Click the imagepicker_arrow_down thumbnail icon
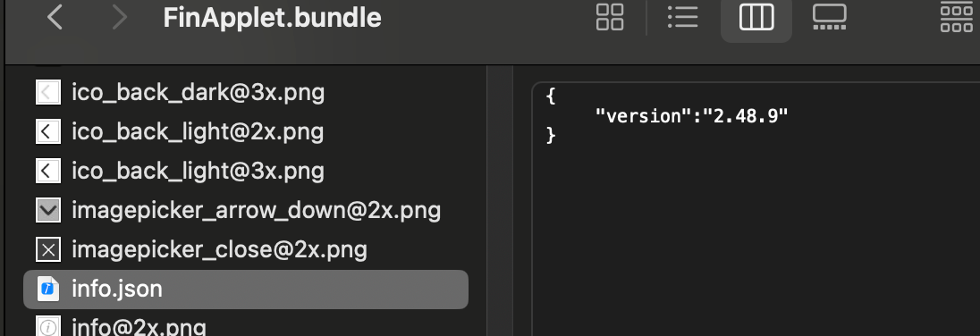The image size is (980, 336). [48, 211]
